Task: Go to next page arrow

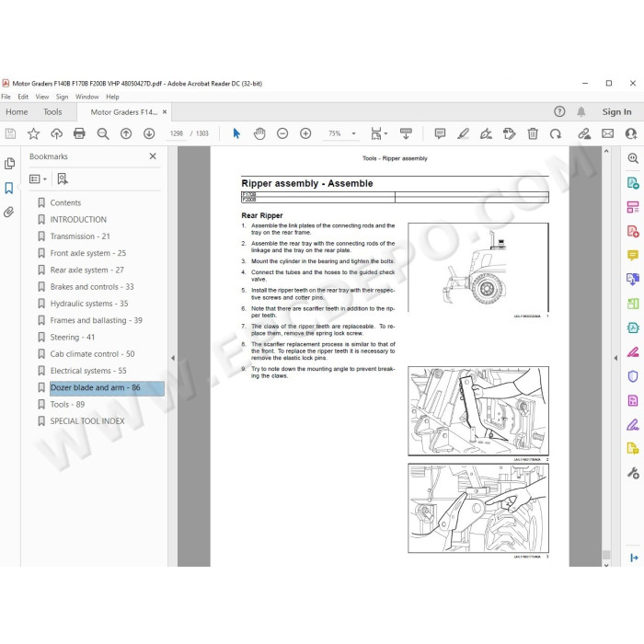Action: pyautogui.click(x=149, y=133)
